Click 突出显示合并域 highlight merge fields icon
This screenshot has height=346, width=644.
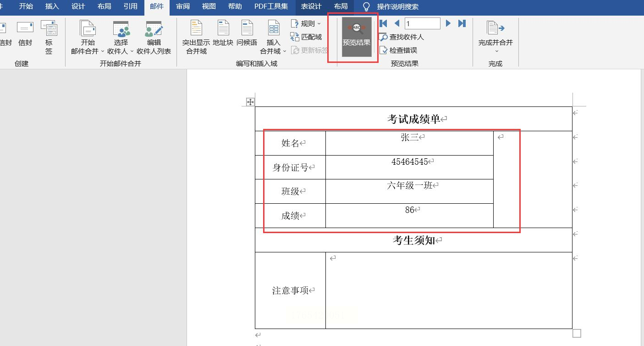click(196, 38)
